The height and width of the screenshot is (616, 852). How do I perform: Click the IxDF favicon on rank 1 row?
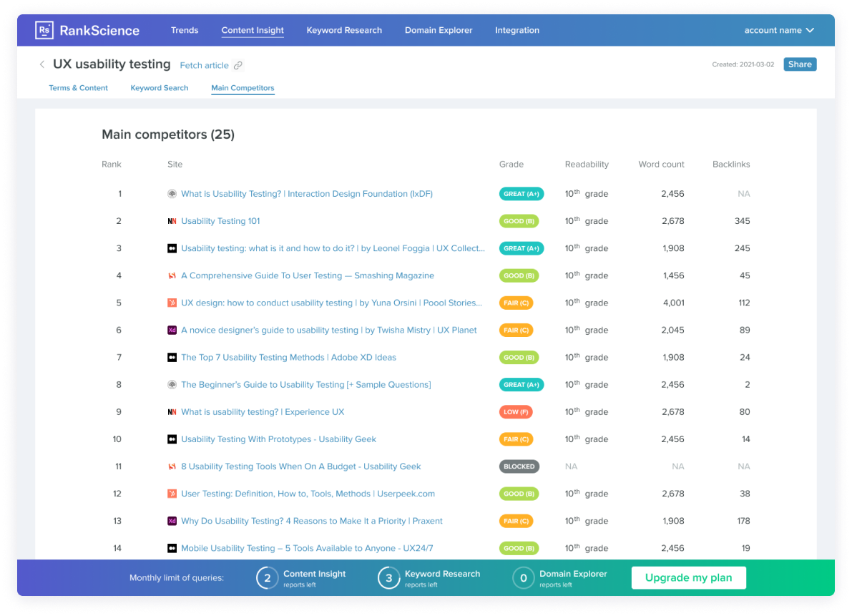(x=171, y=193)
